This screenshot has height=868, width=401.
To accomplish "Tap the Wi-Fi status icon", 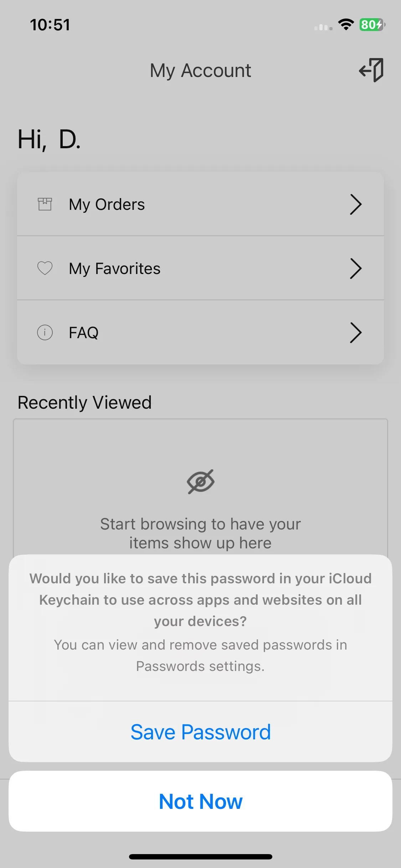I will coord(346,25).
